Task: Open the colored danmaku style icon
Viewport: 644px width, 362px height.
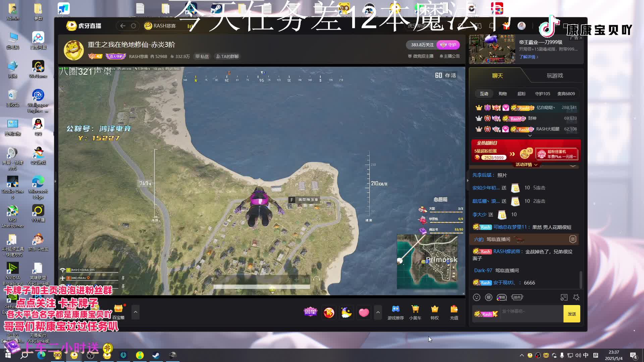Action: pos(501,297)
